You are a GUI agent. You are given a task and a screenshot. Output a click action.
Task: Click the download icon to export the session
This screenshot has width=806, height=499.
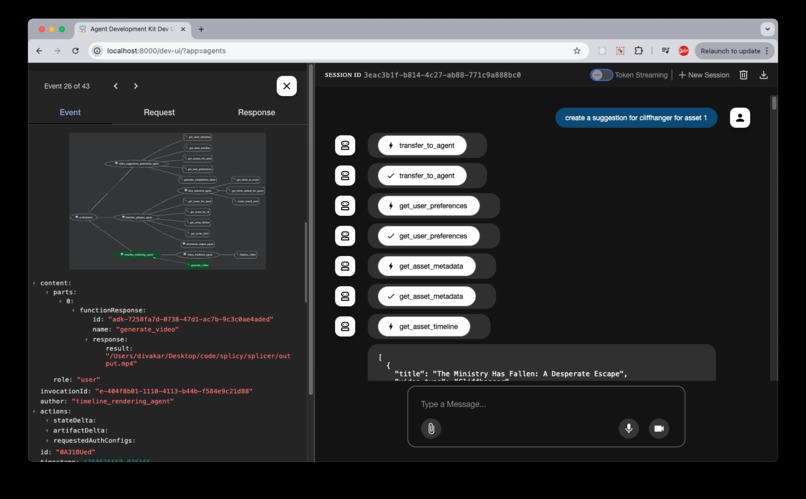pyautogui.click(x=764, y=75)
